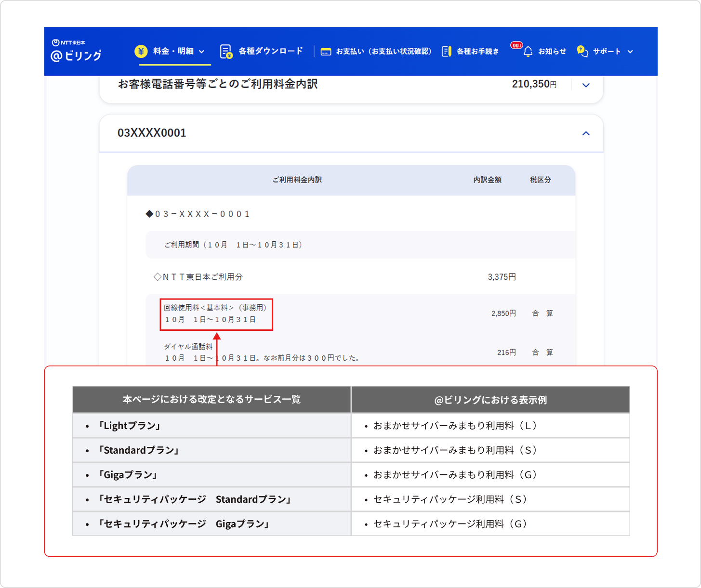Click the 各種ダウンロード document icon
Screen dimensions: 701x588
tap(226, 52)
